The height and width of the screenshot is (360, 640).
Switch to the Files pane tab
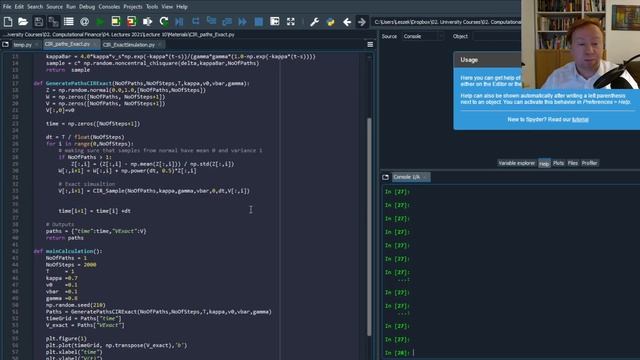point(573,163)
